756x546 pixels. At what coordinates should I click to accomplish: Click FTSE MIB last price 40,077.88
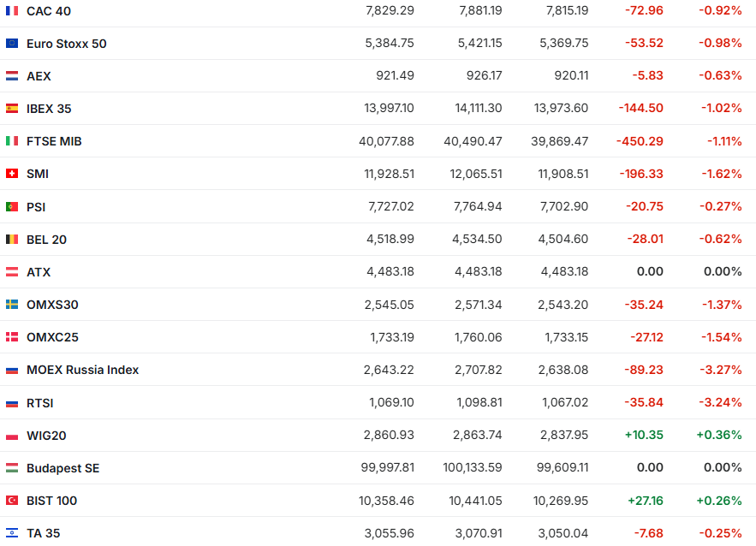coord(386,141)
